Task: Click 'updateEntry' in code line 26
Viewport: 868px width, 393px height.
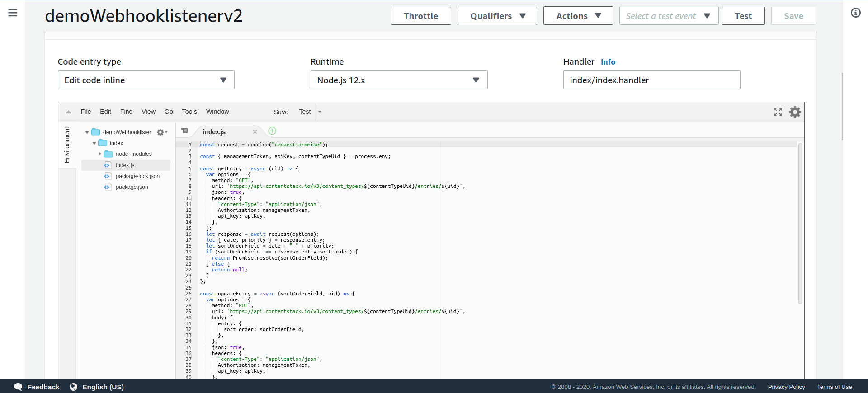Action: click(x=234, y=294)
